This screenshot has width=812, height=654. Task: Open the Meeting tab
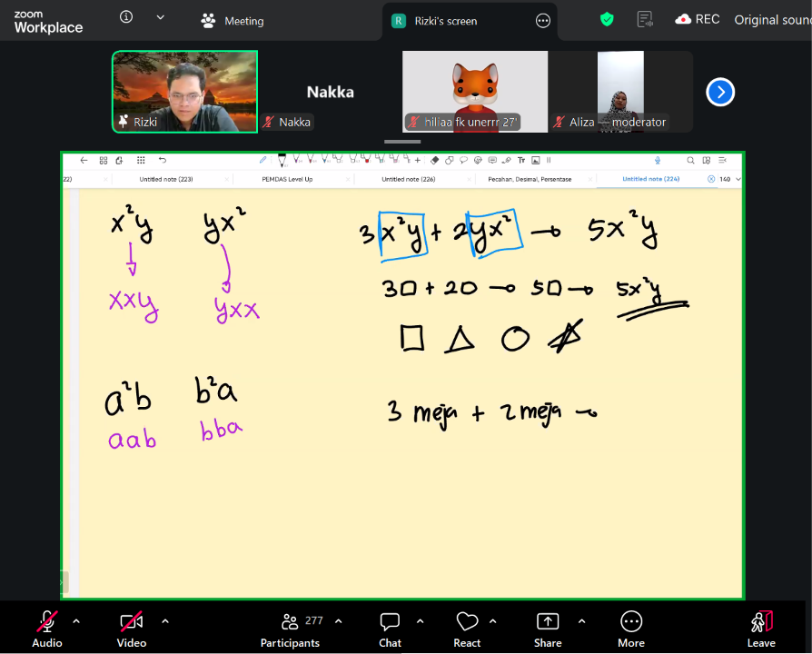click(233, 21)
